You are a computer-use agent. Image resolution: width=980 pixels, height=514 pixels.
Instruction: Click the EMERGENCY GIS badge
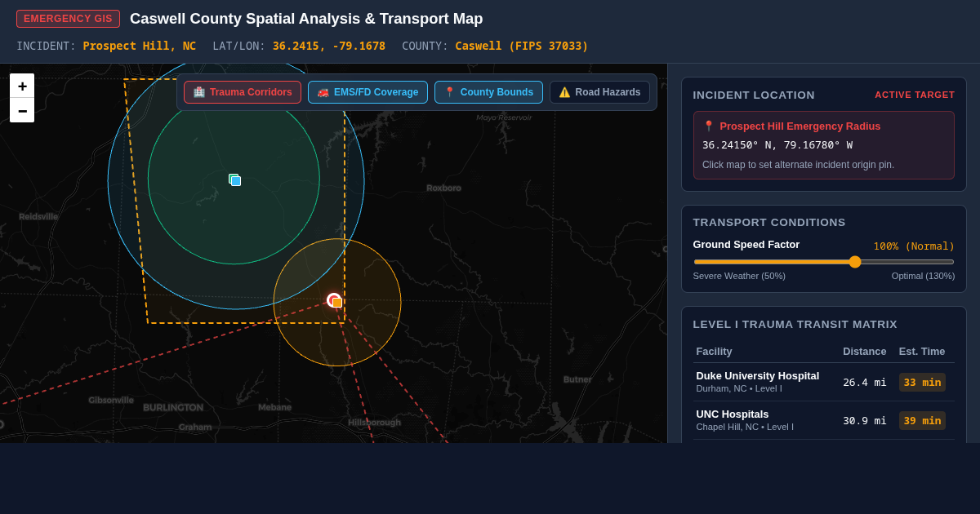click(x=68, y=19)
